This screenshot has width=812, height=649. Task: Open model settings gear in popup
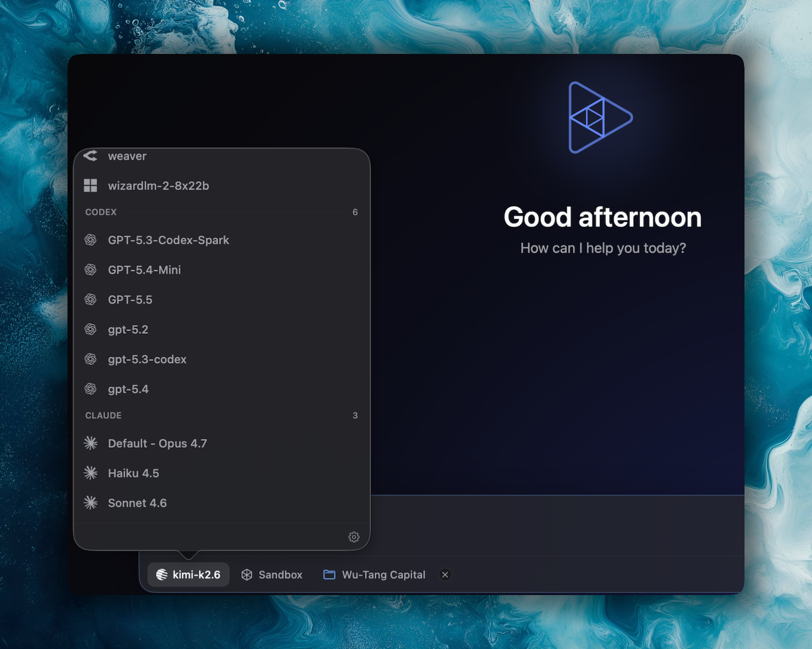pyautogui.click(x=354, y=537)
